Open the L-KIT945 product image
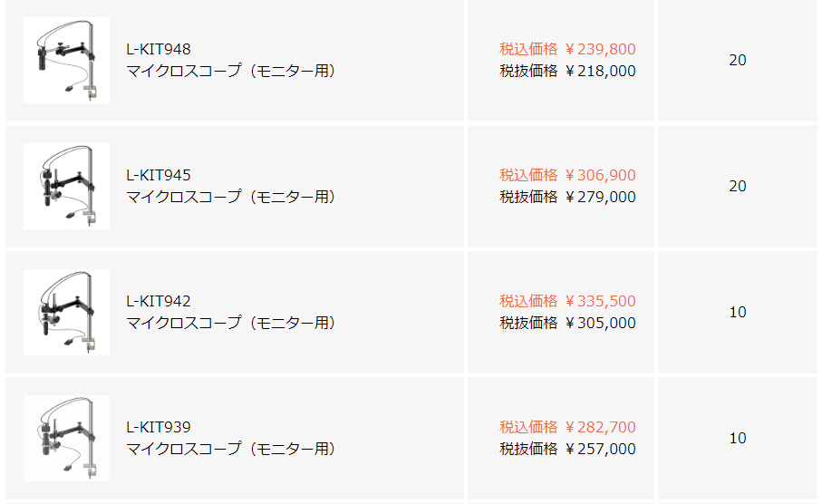The height and width of the screenshot is (504, 822). 66,186
